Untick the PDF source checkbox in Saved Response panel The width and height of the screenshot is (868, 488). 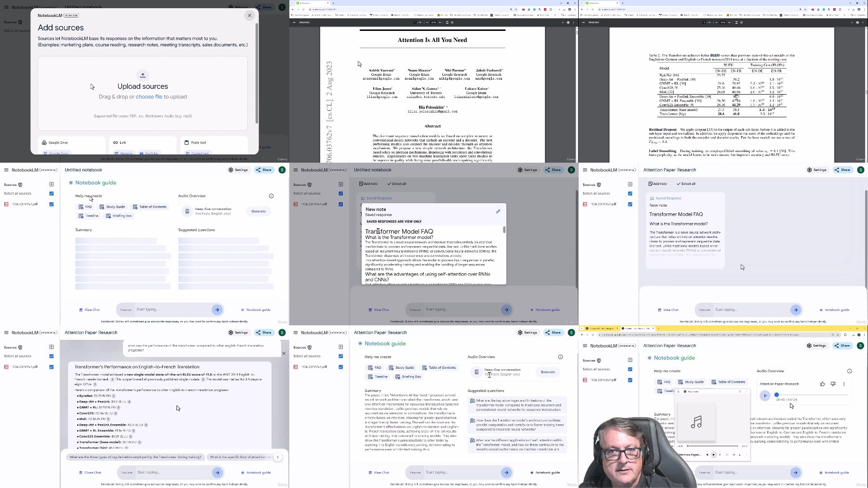point(630,204)
